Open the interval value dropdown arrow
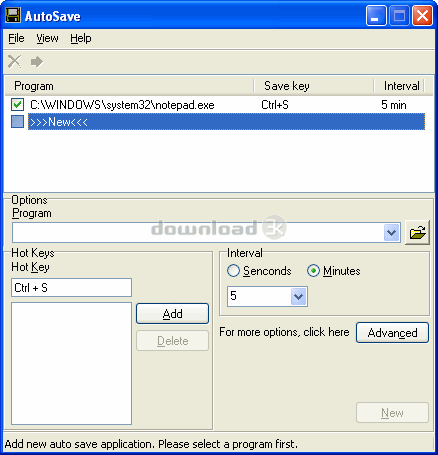 (298, 296)
